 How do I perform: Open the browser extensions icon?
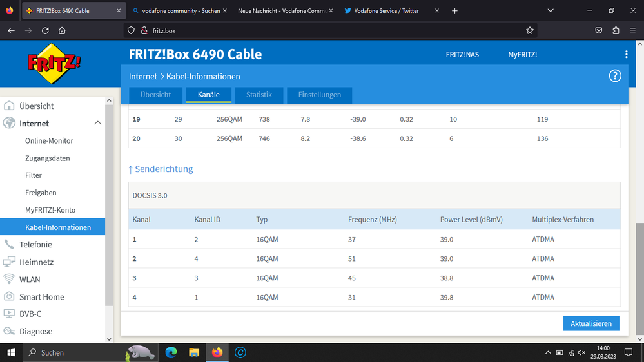tap(616, 31)
